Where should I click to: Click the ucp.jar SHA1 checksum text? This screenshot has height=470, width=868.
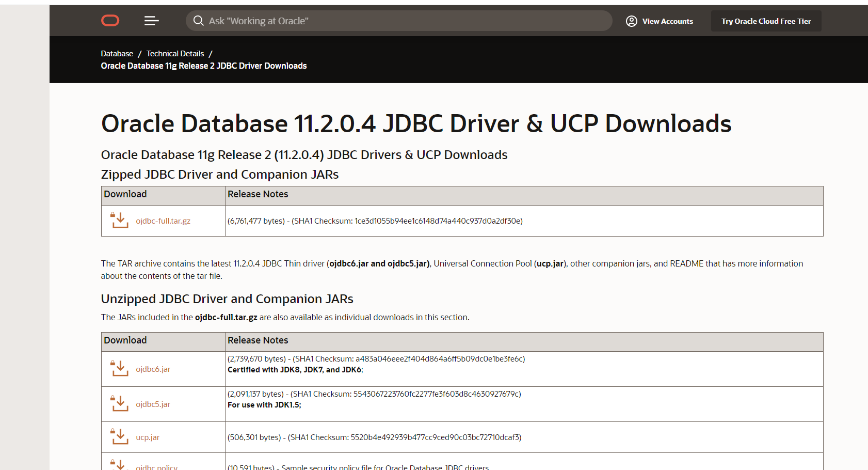pos(375,437)
